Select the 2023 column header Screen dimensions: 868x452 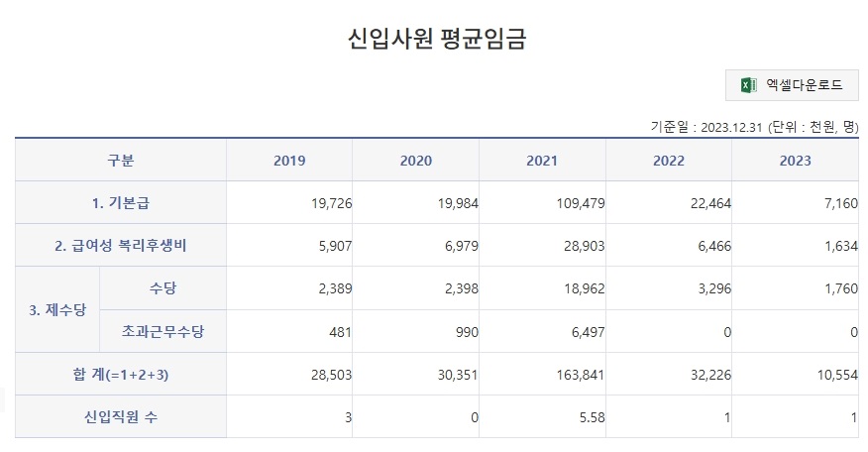pyautogui.click(x=796, y=161)
